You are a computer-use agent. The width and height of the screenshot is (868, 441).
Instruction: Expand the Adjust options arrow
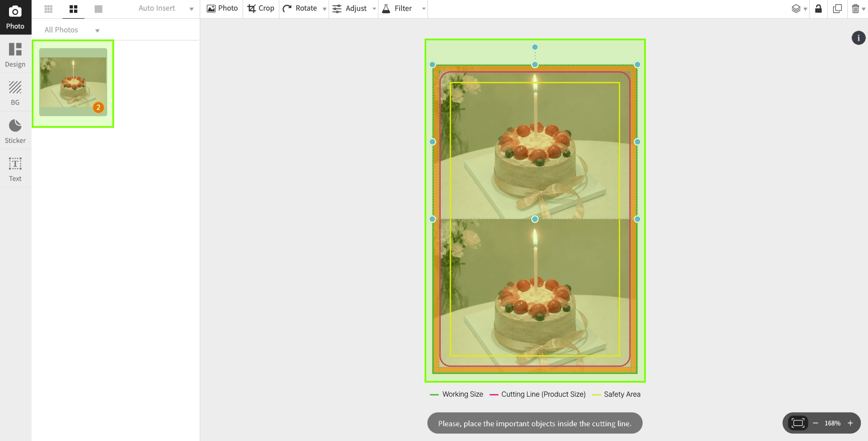(374, 9)
